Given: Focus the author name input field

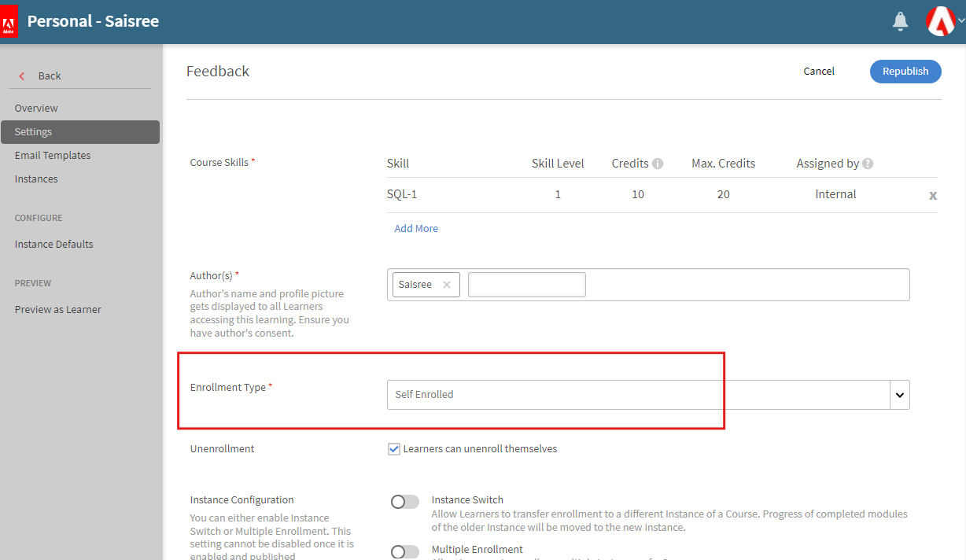Looking at the screenshot, I should [526, 285].
